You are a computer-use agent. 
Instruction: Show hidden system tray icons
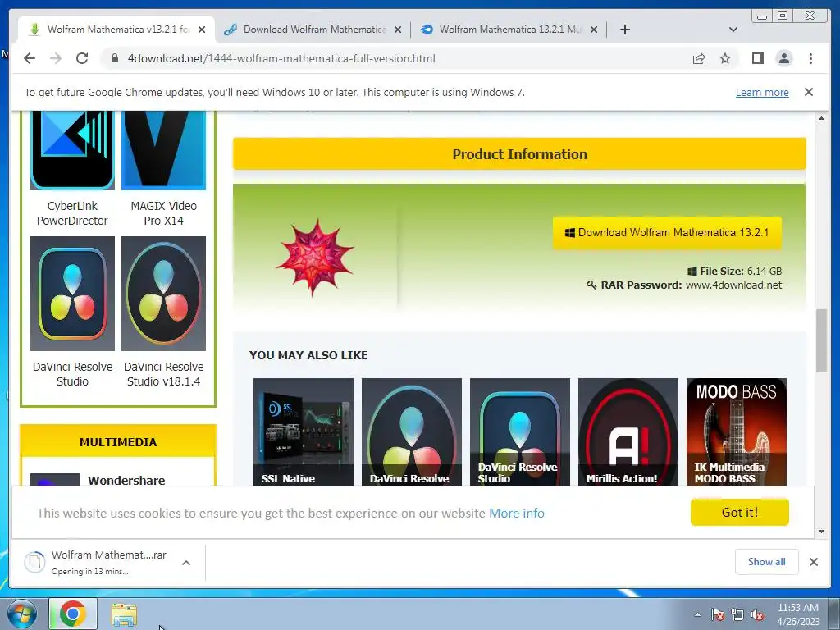click(x=697, y=614)
